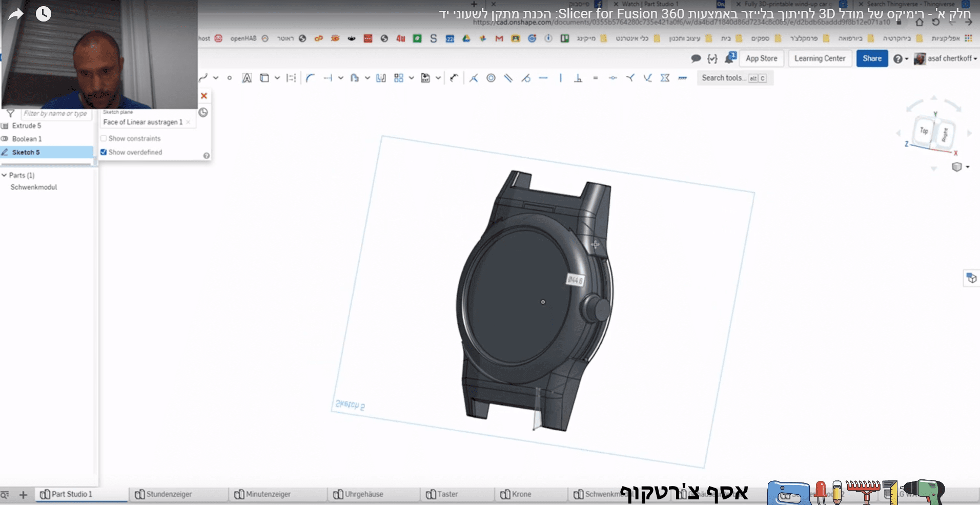Expand the Use tool dropdown arrow

277,78
